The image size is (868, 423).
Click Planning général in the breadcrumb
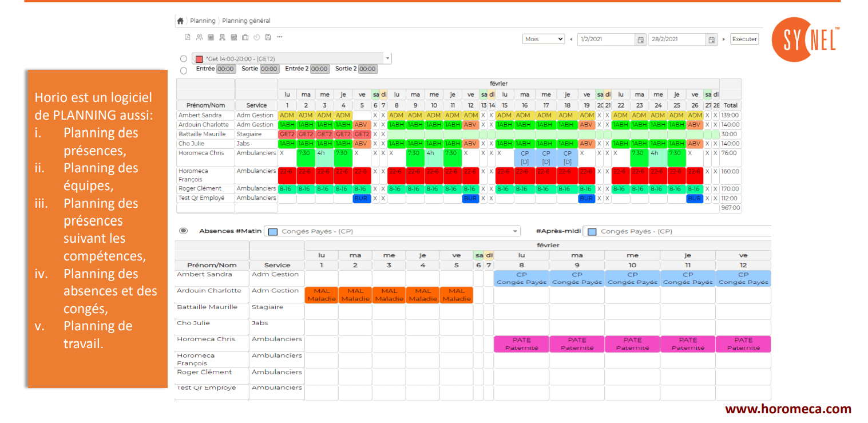(246, 21)
